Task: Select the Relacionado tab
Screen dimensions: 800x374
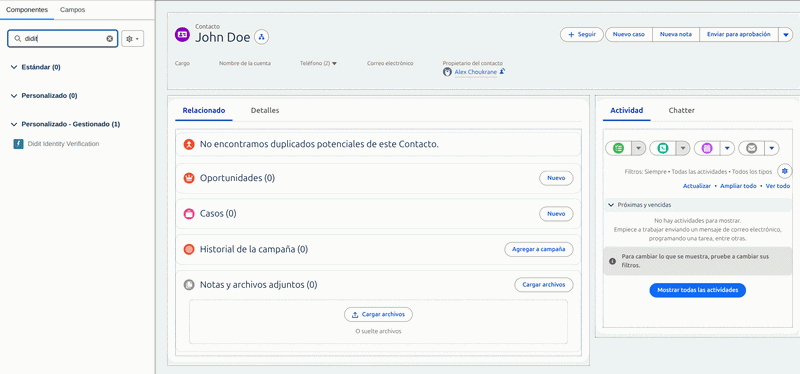Action: coord(204,110)
